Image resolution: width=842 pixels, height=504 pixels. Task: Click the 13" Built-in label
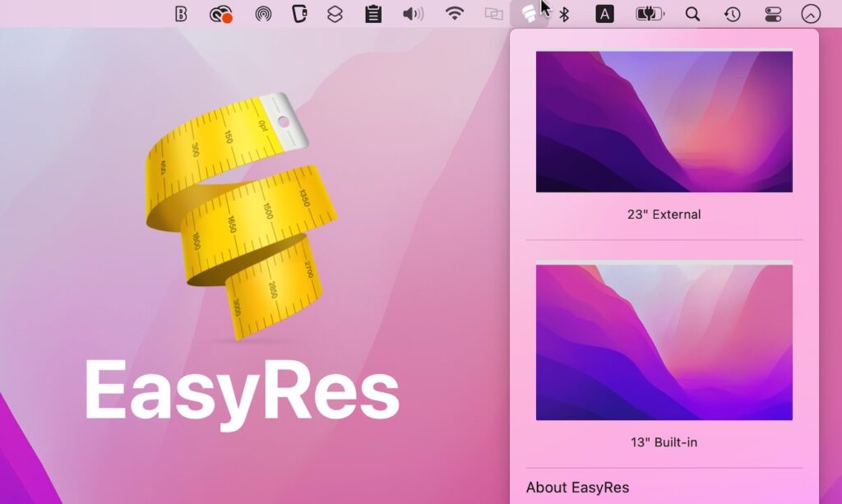click(x=663, y=440)
